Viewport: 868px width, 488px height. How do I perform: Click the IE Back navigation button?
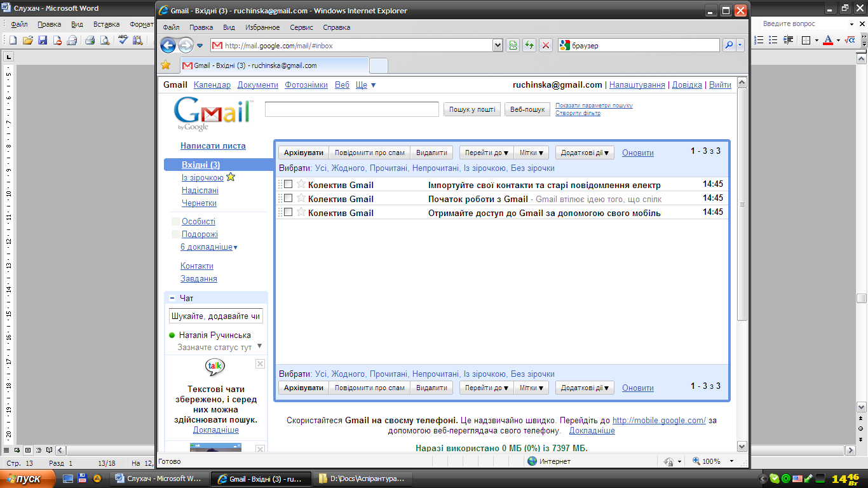pyautogui.click(x=168, y=45)
